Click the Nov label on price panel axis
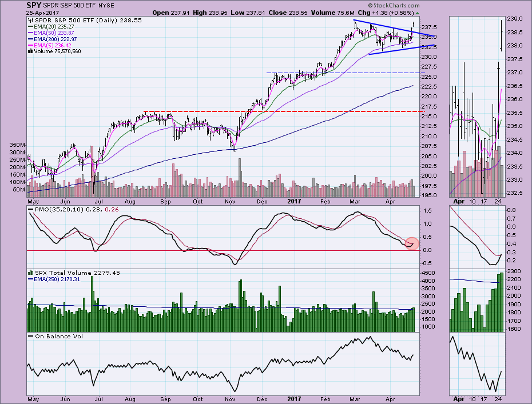This screenshot has height=404, width=532. (230, 201)
